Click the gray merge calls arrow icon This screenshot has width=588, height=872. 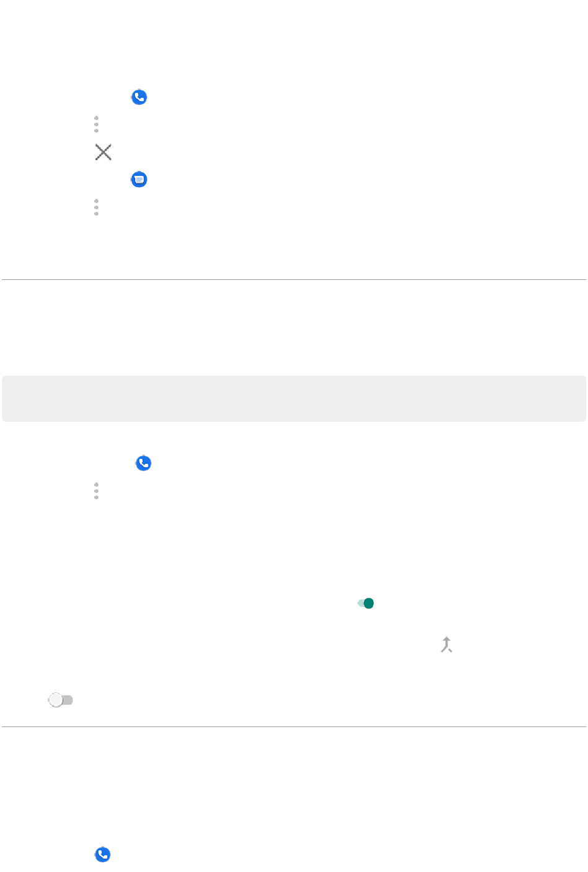[446, 645]
